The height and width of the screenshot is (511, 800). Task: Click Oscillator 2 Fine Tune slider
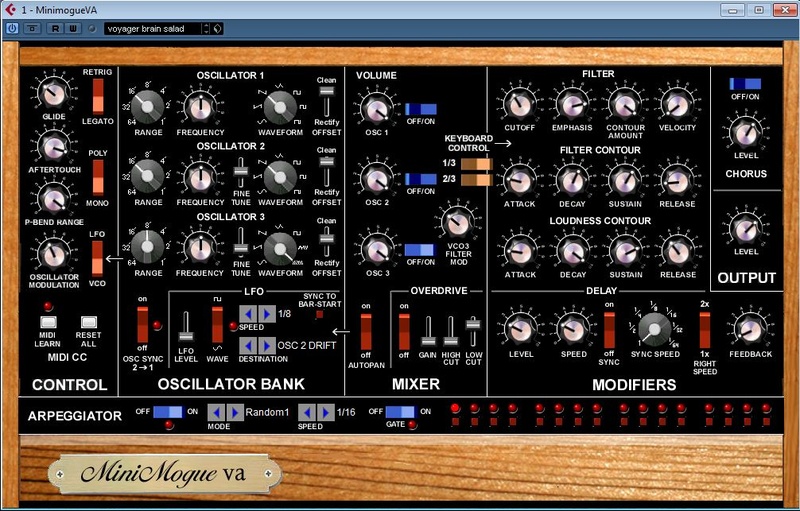coord(241,172)
